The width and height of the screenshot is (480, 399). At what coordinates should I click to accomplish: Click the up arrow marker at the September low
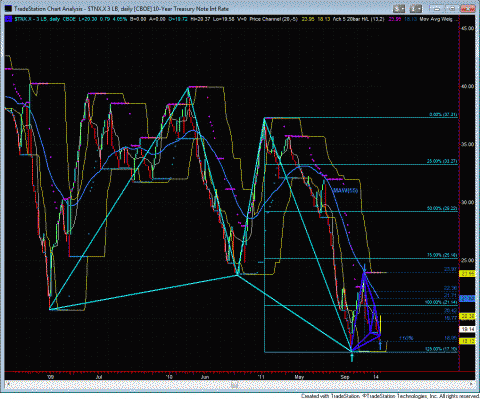coord(352,357)
